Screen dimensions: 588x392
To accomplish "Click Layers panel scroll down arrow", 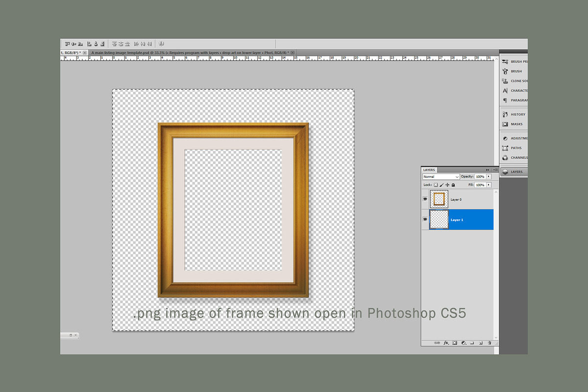I will [496, 338].
